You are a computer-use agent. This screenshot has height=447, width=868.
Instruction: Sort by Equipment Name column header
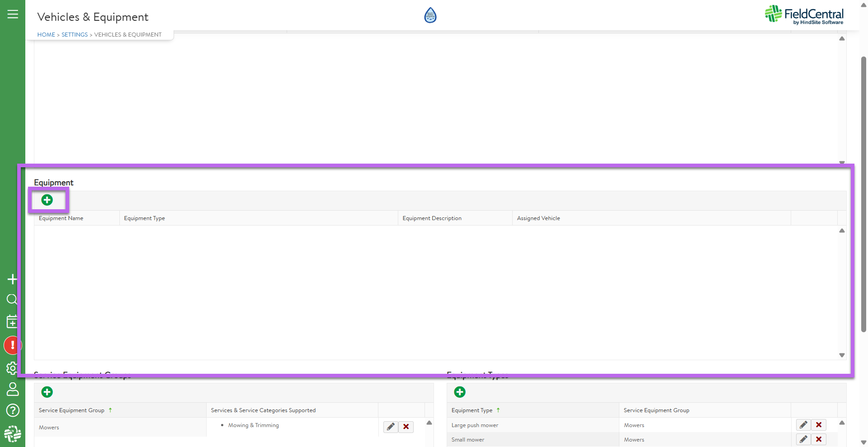(61, 218)
